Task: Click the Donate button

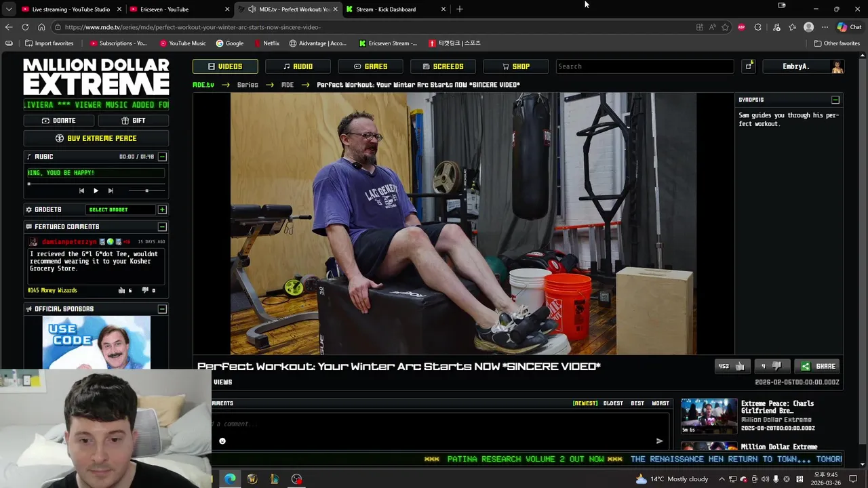Action: [58, 121]
